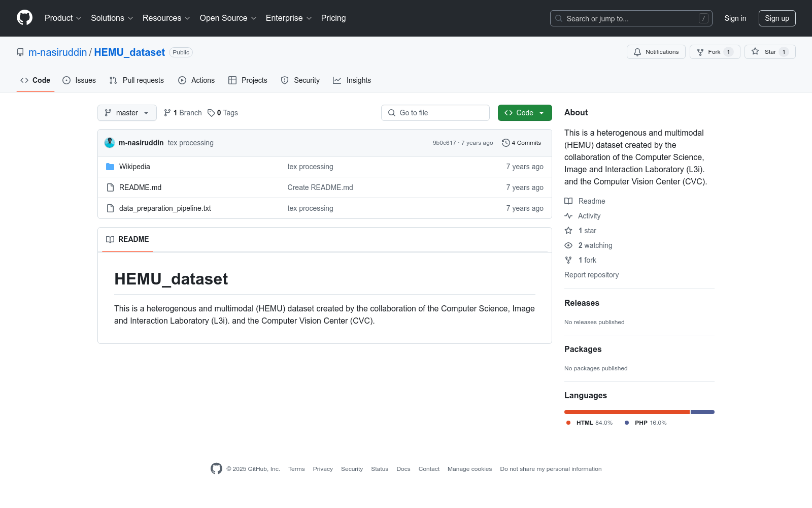This screenshot has height=508, width=812.
Task: Click the m-nasiruddin avatar in the commit bar
Action: point(110,143)
